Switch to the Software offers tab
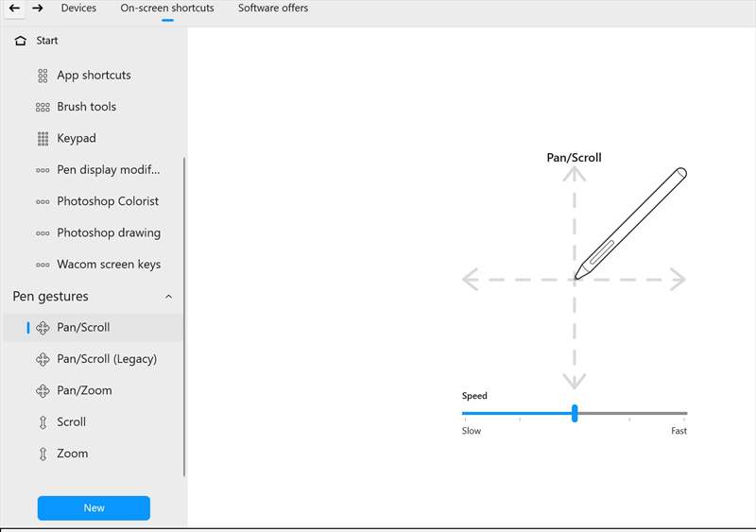Image resolution: width=756 pixels, height=532 pixels. click(273, 8)
